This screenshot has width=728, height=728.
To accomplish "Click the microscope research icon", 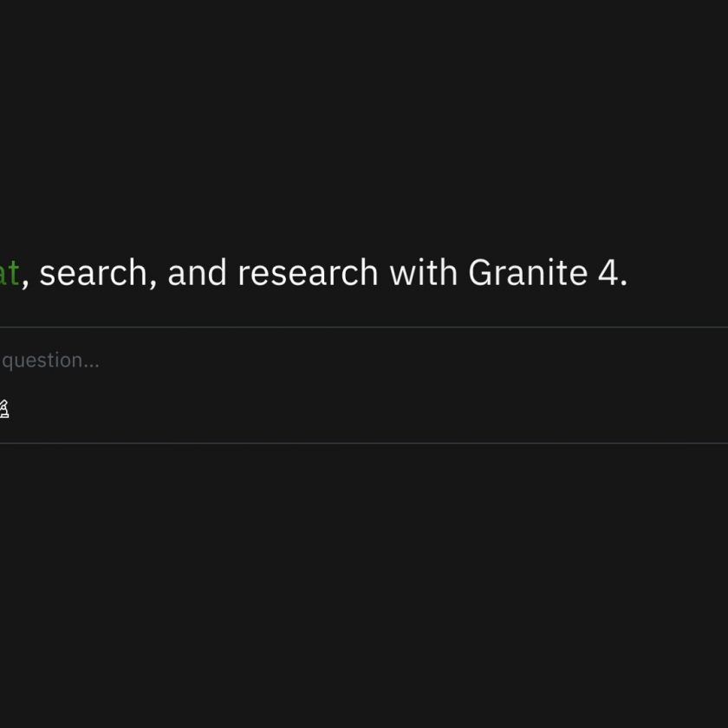I will pyautogui.click(x=3, y=409).
